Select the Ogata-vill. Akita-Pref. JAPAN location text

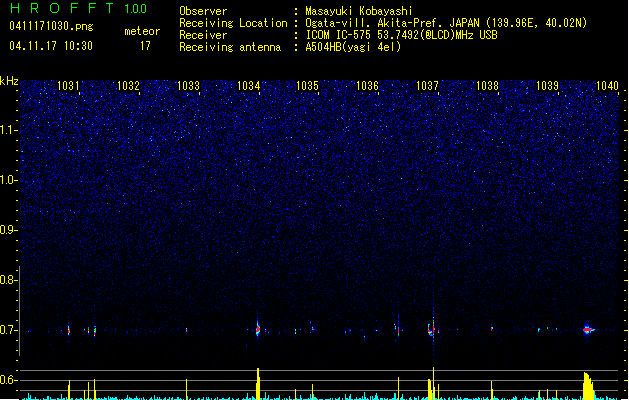pos(446,23)
